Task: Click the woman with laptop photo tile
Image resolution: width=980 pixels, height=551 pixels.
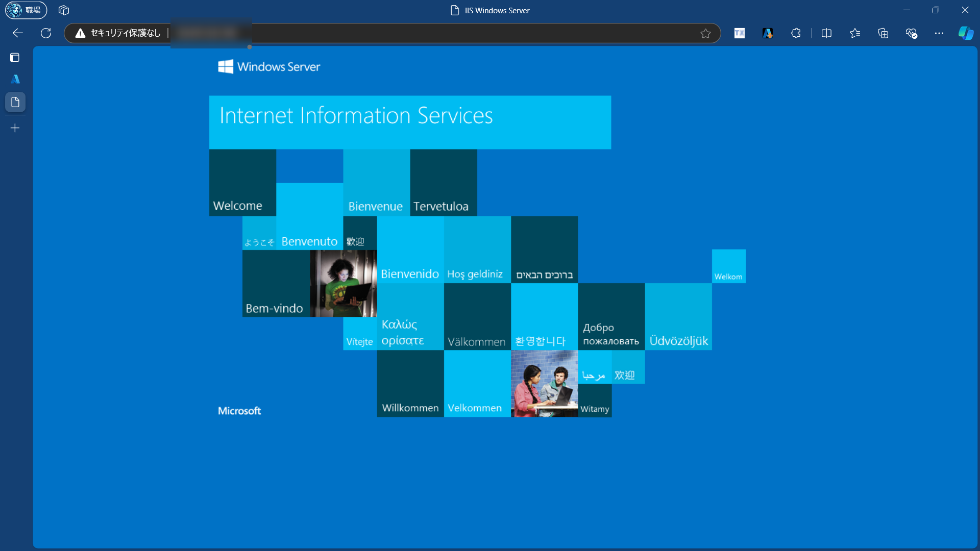Action: (x=343, y=284)
